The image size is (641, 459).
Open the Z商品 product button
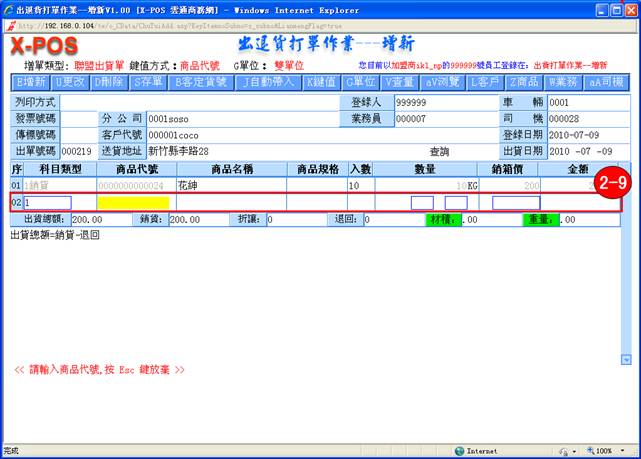523,80
